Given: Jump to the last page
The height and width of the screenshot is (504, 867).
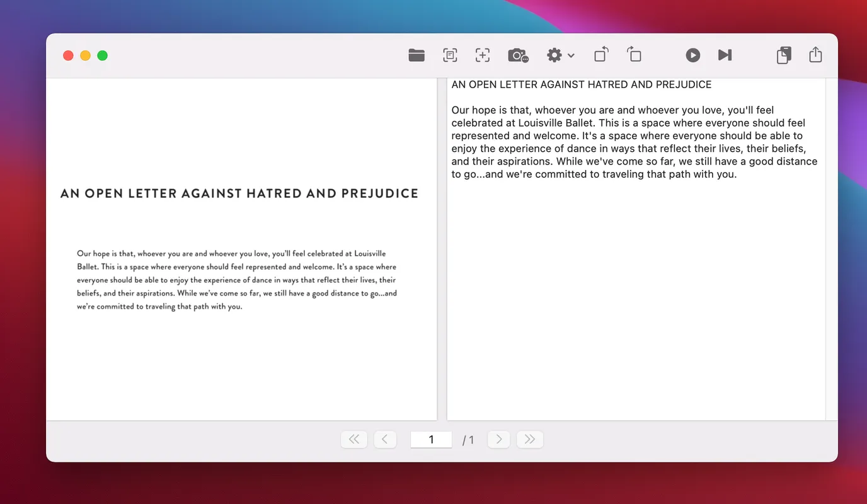Looking at the screenshot, I should [x=530, y=439].
